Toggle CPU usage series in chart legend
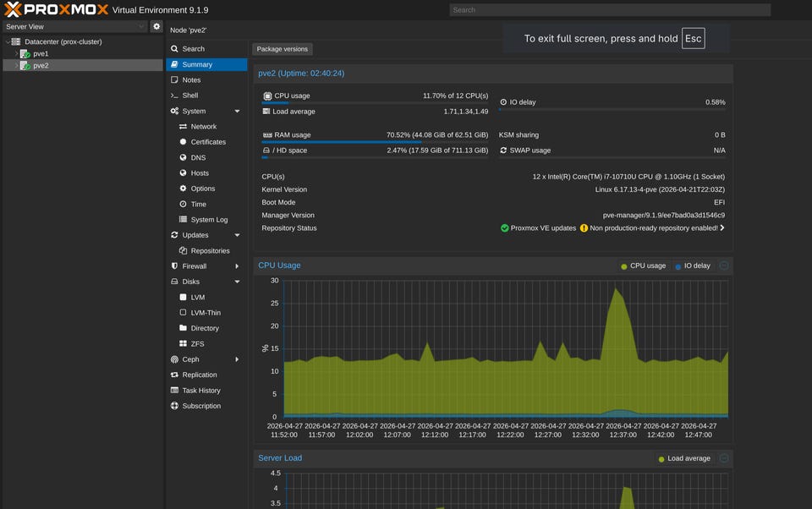Image resolution: width=812 pixels, height=509 pixels. point(643,265)
